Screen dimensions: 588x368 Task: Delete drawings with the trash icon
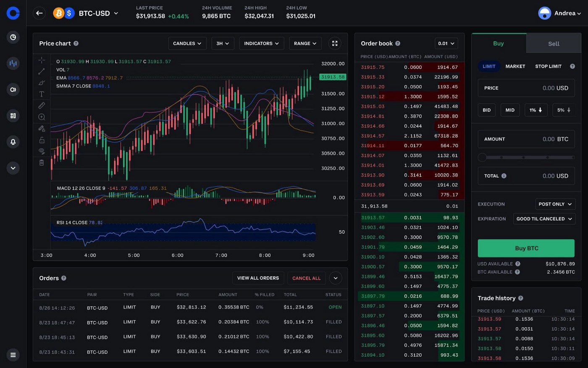[42, 162]
